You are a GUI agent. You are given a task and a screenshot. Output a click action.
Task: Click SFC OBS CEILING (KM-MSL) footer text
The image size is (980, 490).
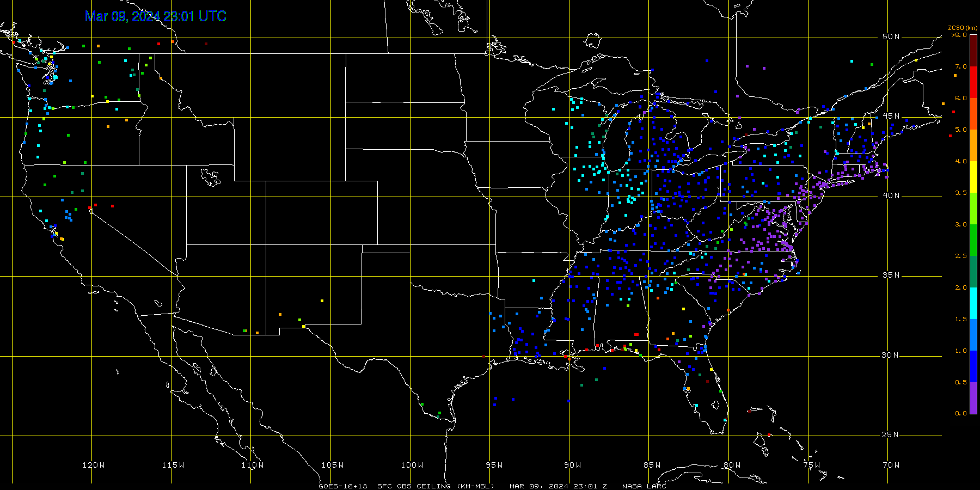pos(436,486)
